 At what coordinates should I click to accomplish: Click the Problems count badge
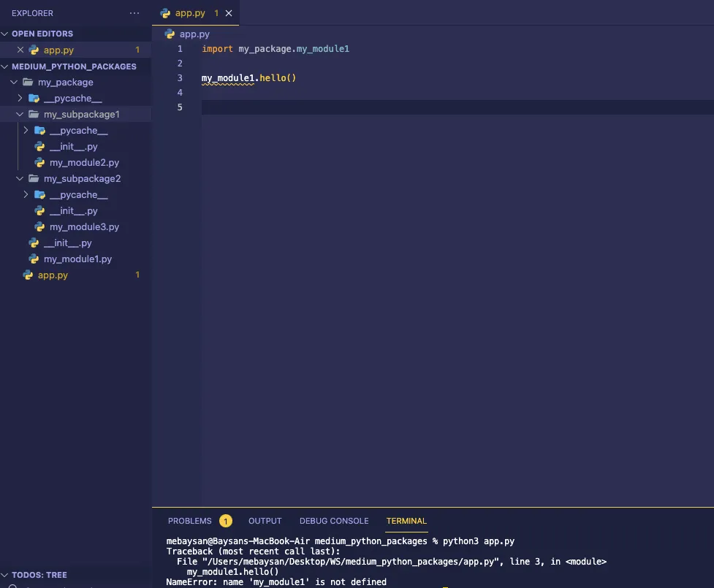[x=225, y=521]
